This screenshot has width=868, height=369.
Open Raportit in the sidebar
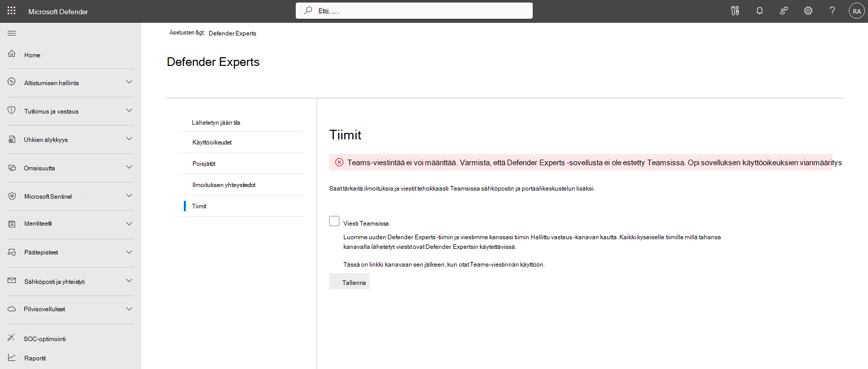[x=35, y=358]
